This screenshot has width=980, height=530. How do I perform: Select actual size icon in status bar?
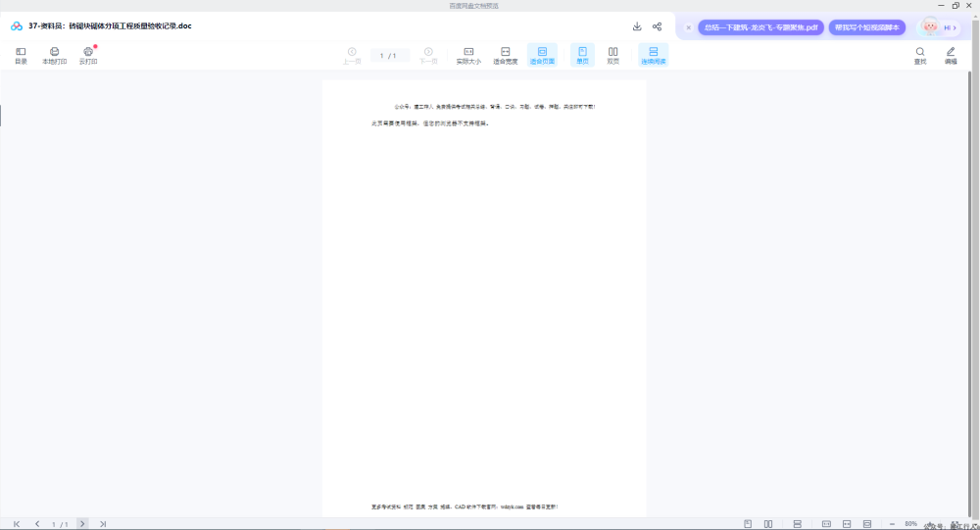pyautogui.click(x=826, y=524)
